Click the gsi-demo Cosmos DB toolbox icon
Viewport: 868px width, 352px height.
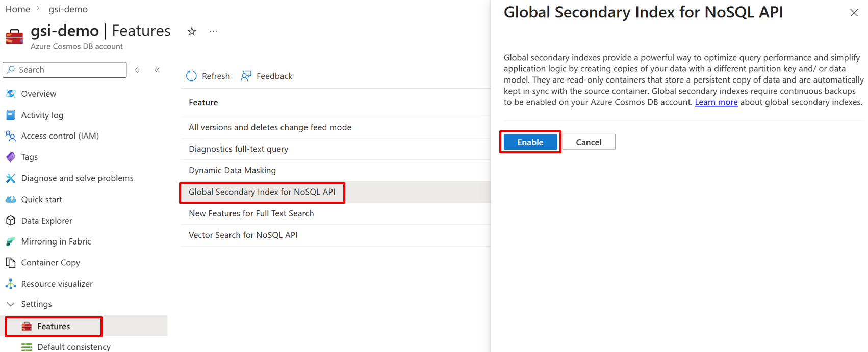pos(14,37)
